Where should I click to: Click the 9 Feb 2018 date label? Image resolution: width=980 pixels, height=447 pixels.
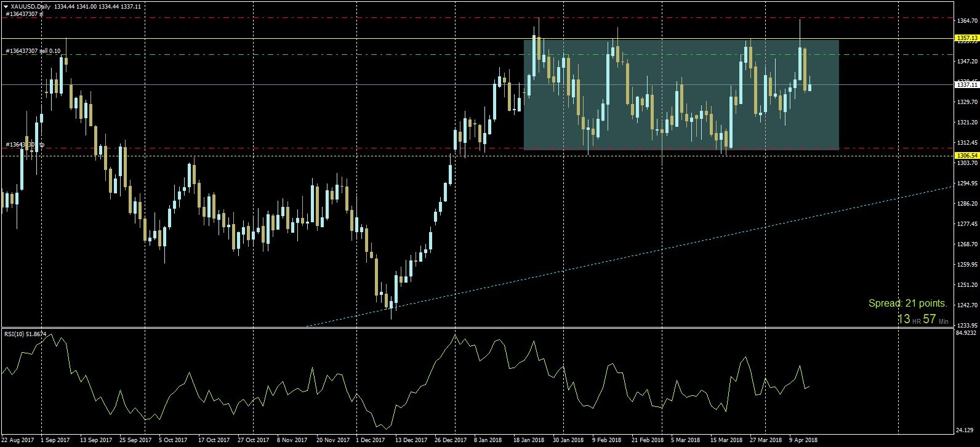[x=607, y=440]
